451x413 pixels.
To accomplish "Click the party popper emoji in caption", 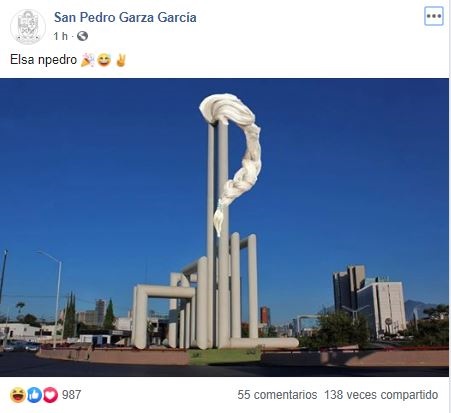I will click(x=88, y=60).
